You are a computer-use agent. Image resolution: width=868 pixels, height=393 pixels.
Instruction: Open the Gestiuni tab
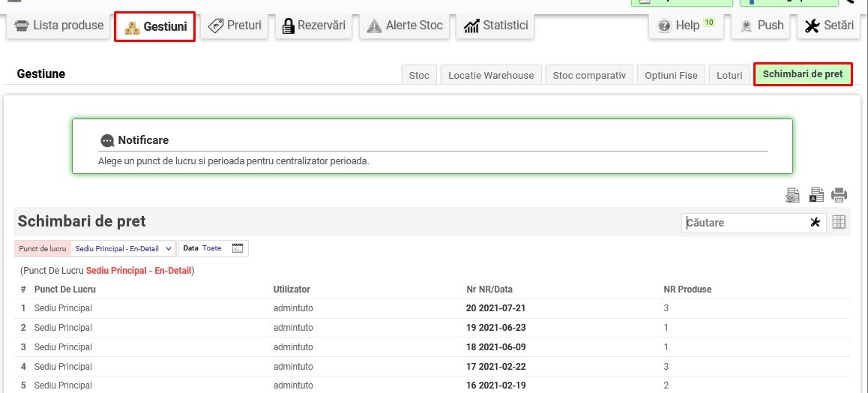pyautogui.click(x=155, y=26)
